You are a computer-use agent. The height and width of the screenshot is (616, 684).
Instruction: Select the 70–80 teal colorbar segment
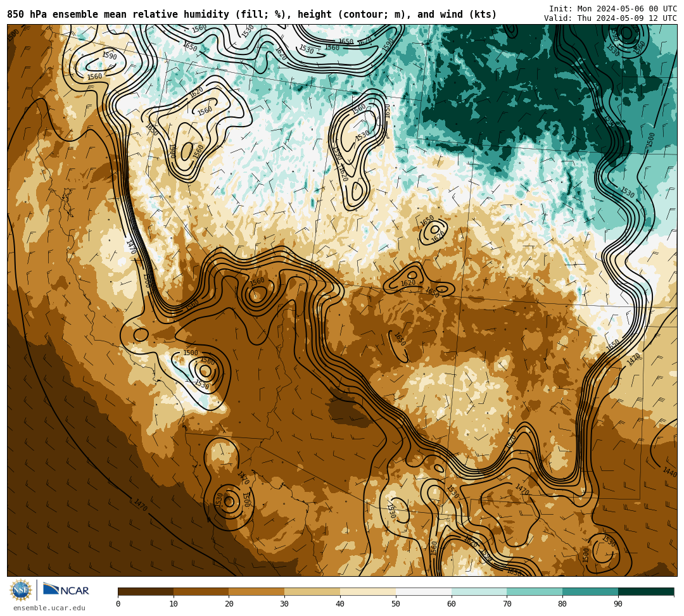point(535,591)
